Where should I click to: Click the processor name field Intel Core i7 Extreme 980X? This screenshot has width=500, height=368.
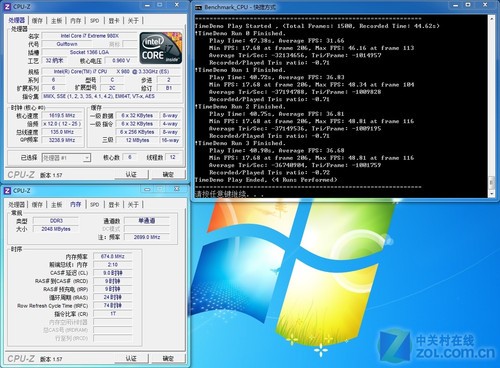click(x=89, y=36)
